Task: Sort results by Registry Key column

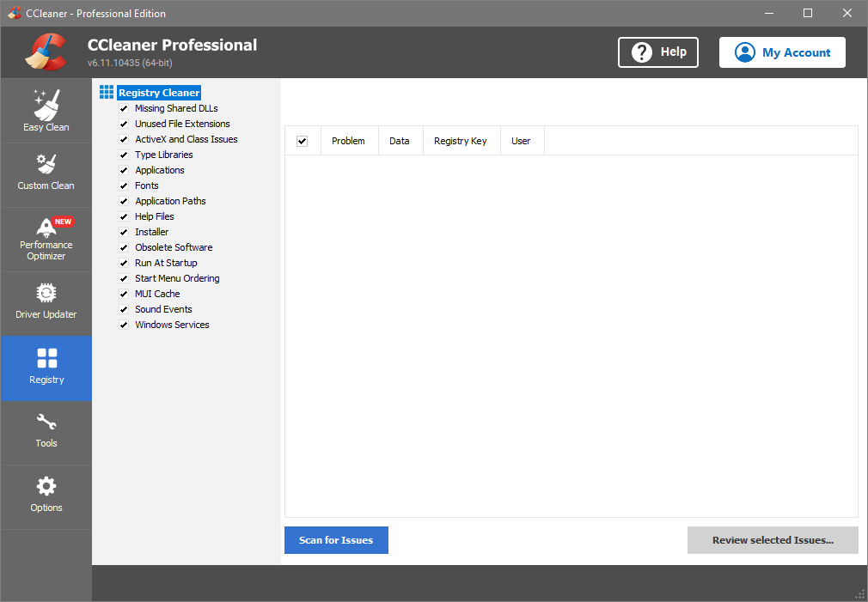Action: click(x=461, y=141)
